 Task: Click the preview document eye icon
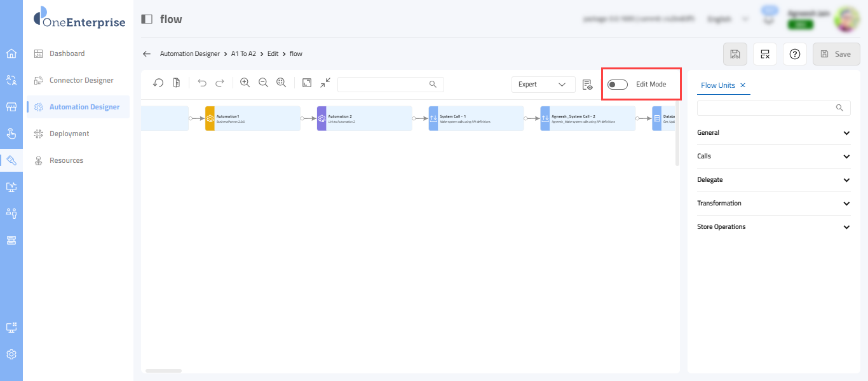click(587, 85)
